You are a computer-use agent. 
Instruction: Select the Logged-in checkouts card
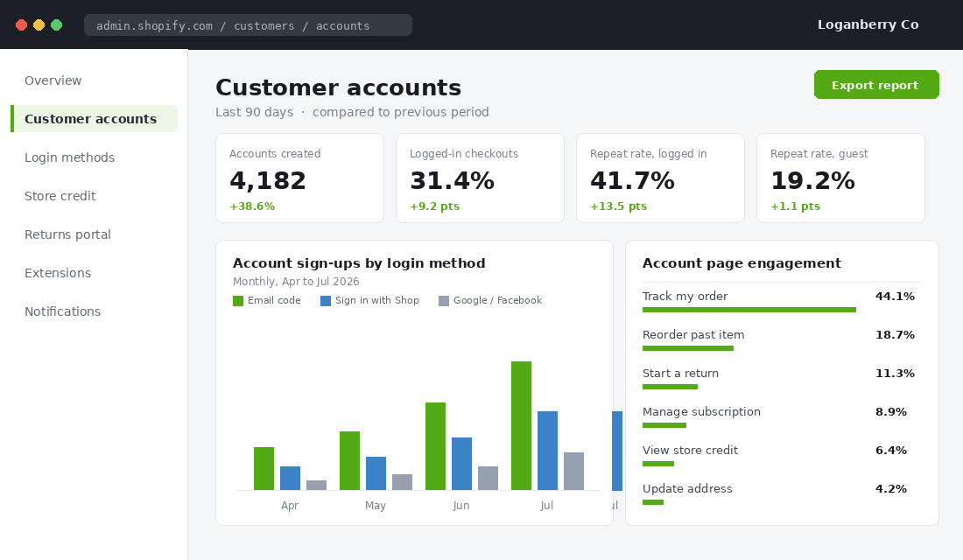pos(481,178)
